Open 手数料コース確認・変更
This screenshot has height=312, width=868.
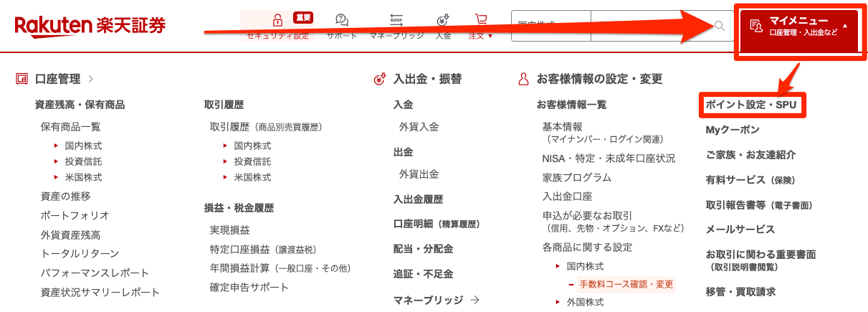coord(626,284)
